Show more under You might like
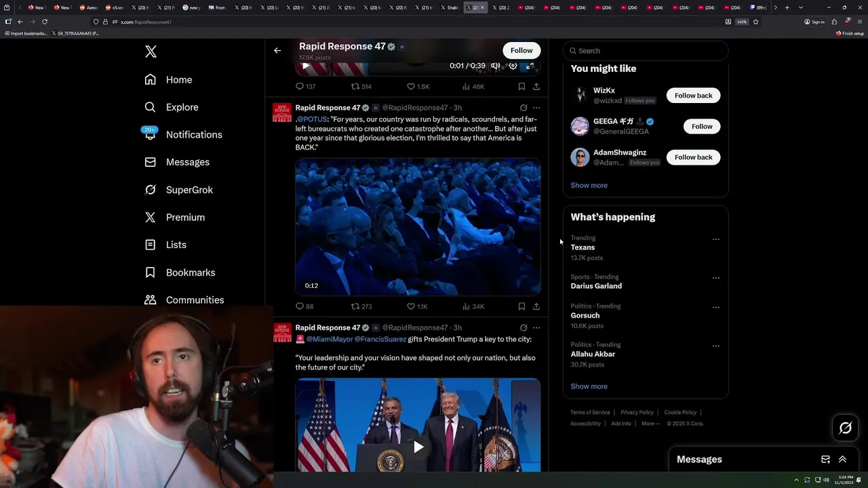Viewport: 868px width, 488px height. pos(589,185)
